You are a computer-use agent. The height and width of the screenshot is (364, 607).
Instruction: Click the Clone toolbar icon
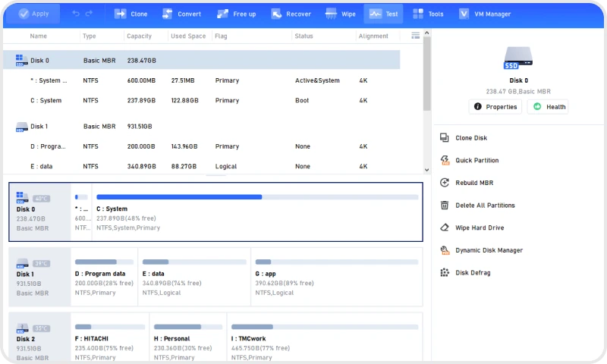120,14
